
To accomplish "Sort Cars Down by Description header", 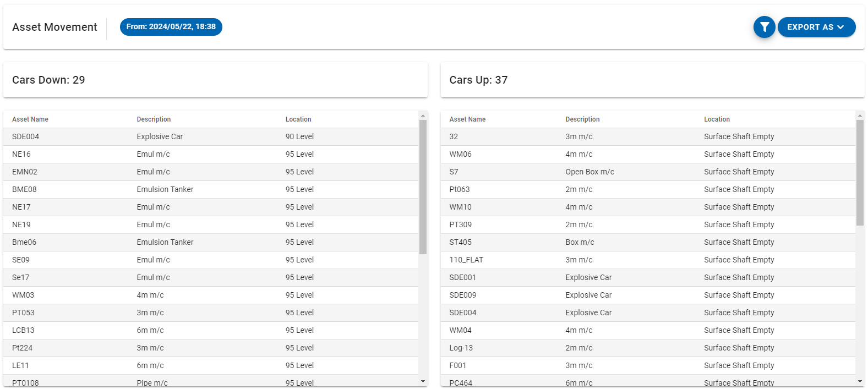I will pyautogui.click(x=154, y=119).
